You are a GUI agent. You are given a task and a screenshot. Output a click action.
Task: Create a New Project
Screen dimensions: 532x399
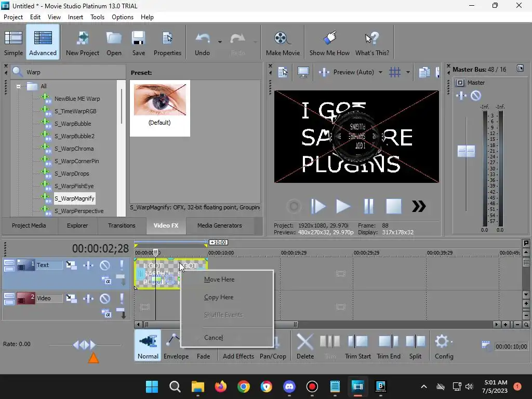tap(83, 43)
